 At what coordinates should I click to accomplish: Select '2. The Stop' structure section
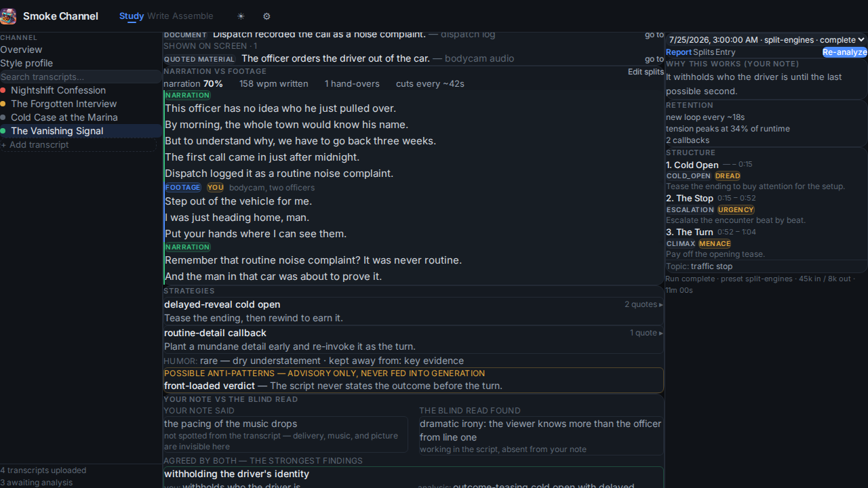690,199
